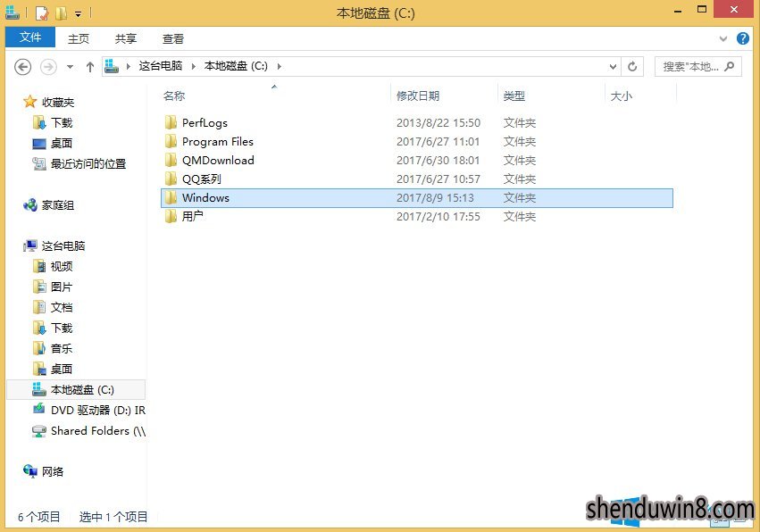Select the Program Files folder icon
The width and height of the screenshot is (760, 532).
click(x=171, y=141)
